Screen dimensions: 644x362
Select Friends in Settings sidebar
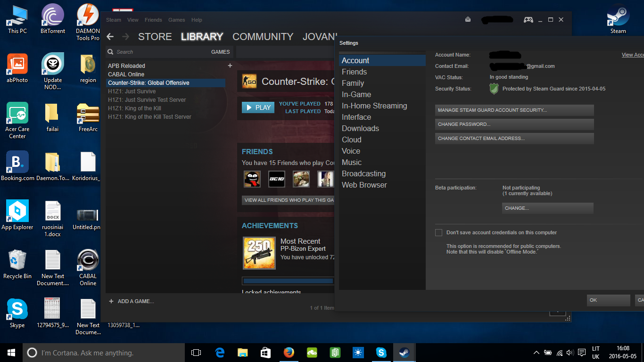(382, 72)
